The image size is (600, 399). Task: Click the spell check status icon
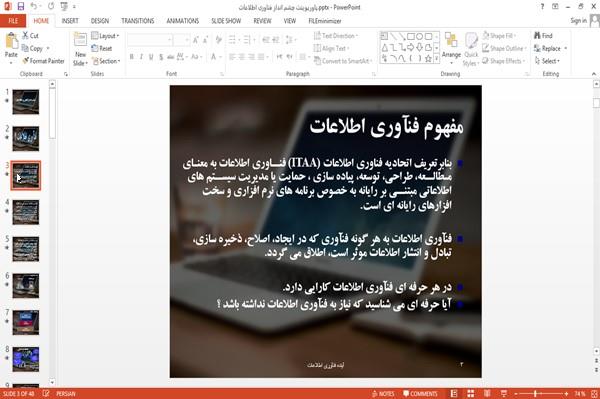click(x=46, y=394)
